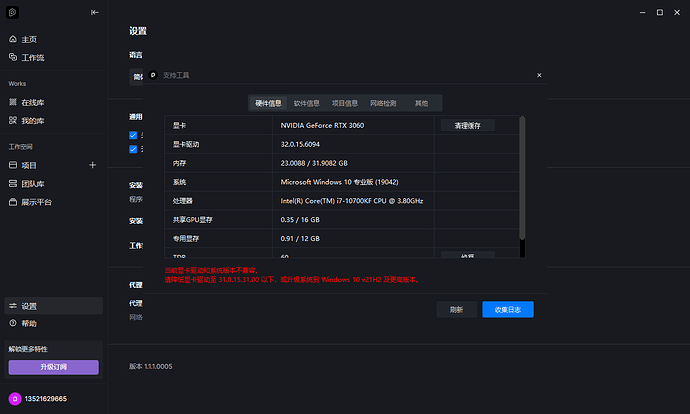Click 专用显存 row label

(186, 238)
